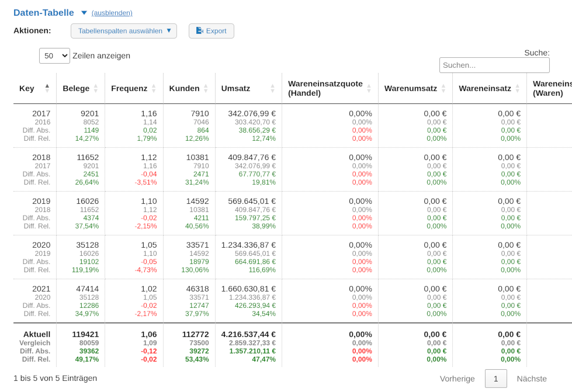This screenshot has width=572, height=392.
Task: Collapse Daten-Tabelle using the triangle arrow
Action: pos(84,13)
